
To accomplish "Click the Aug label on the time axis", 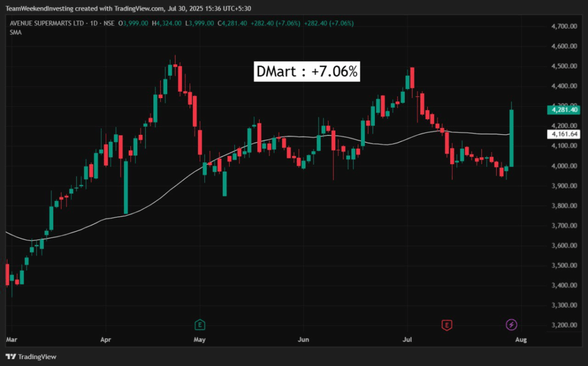I will pos(521,340).
